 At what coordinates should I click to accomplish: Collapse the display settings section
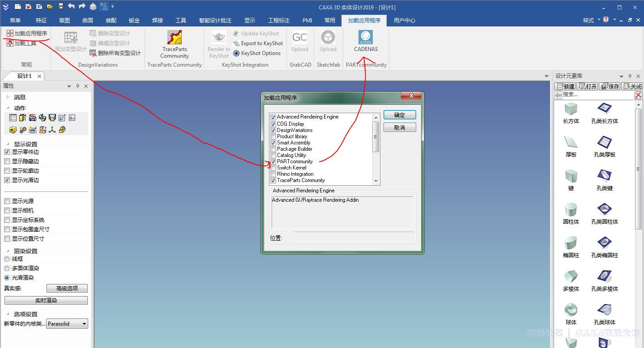click(8, 144)
